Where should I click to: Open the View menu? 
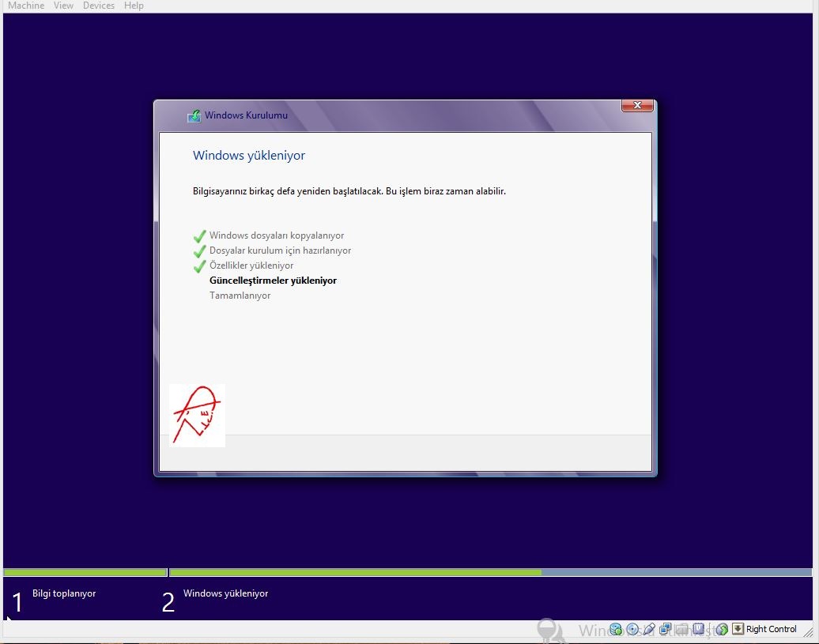point(63,6)
